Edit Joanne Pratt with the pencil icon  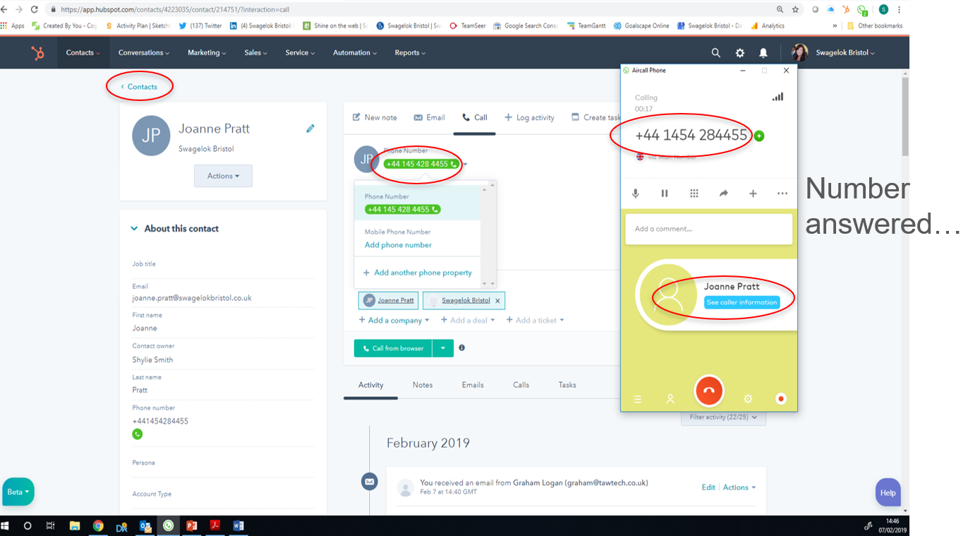coord(310,129)
